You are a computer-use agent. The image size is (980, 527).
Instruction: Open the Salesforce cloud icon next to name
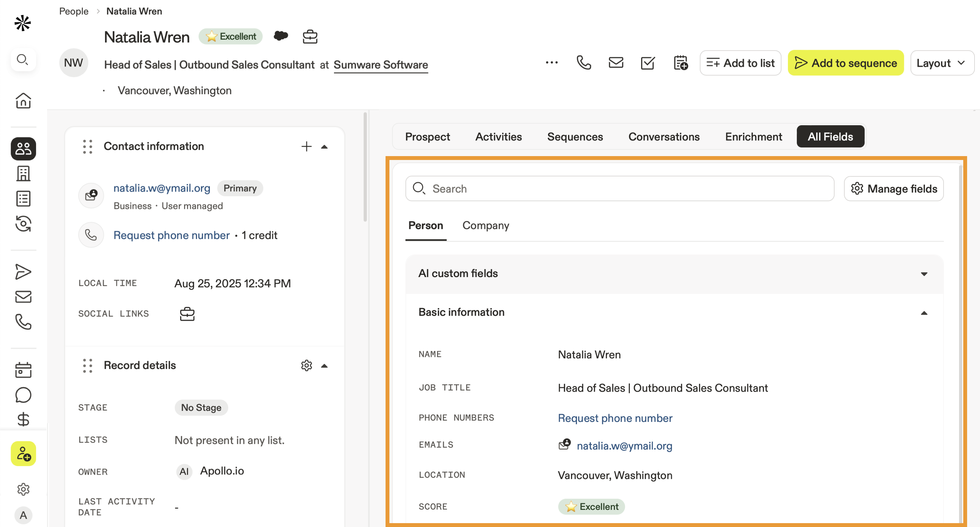[x=281, y=36]
